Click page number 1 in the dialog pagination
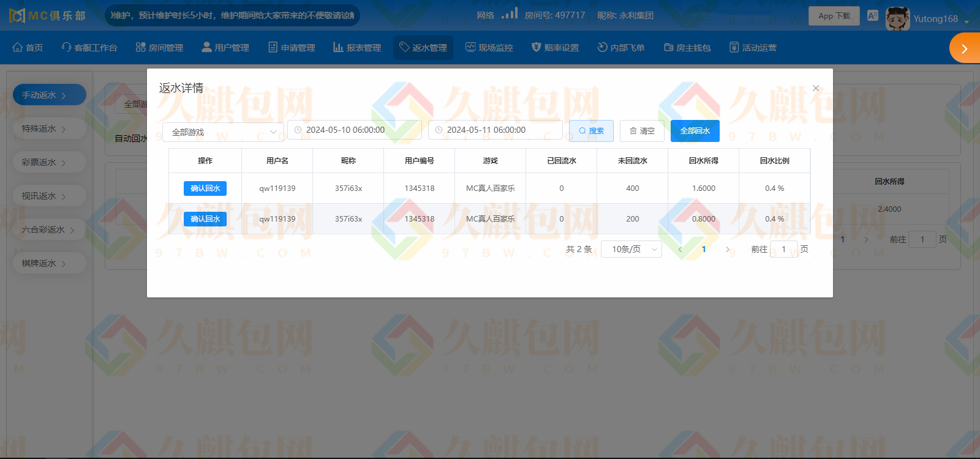980x459 pixels. tap(704, 249)
